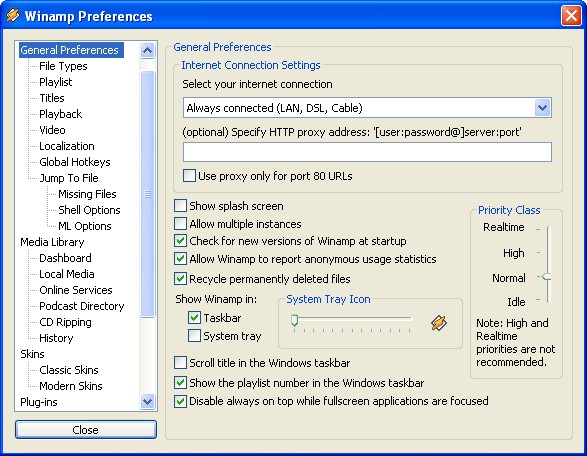The image size is (587, 456).
Task: Select Missing Files tree item
Action: pyautogui.click(x=87, y=194)
